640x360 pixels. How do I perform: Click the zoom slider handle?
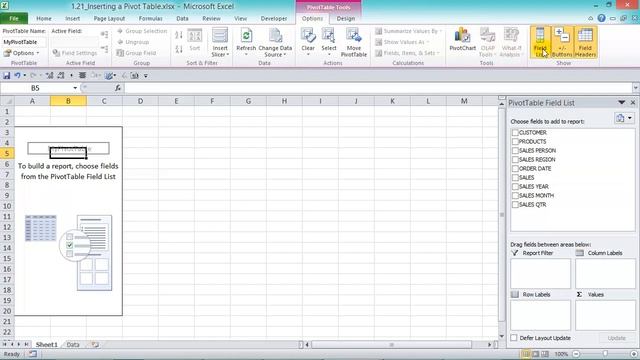tap(605, 354)
